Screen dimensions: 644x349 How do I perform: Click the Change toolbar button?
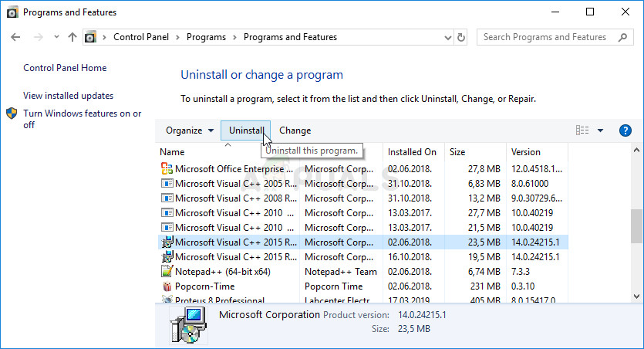click(x=295, y=130)
